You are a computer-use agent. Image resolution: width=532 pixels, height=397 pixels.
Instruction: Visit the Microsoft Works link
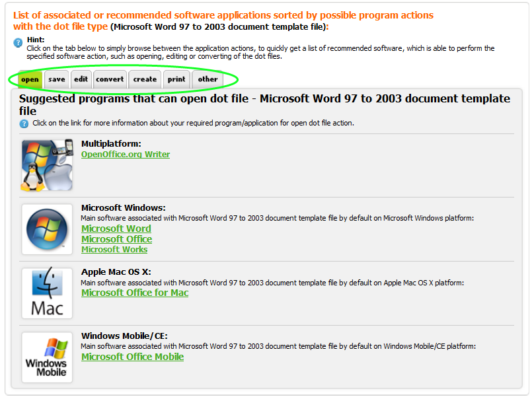coord(114,249)
